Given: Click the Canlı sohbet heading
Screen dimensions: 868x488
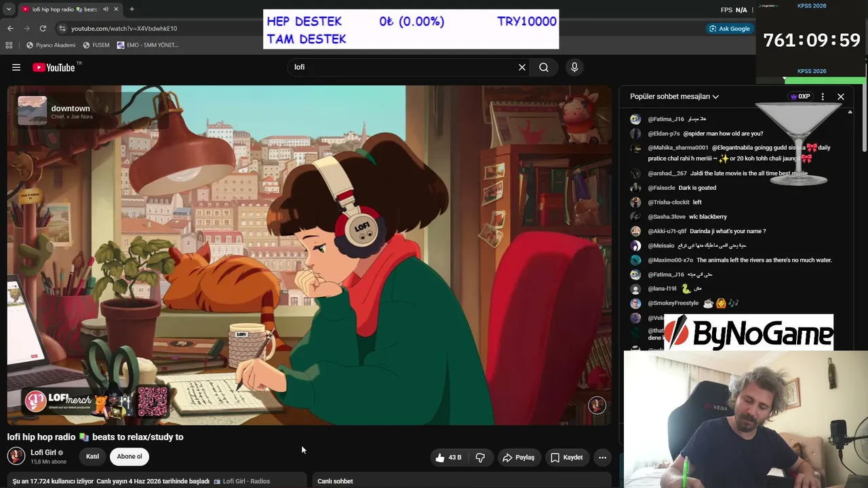Looking at the screenshot, I should click(335, 481).
